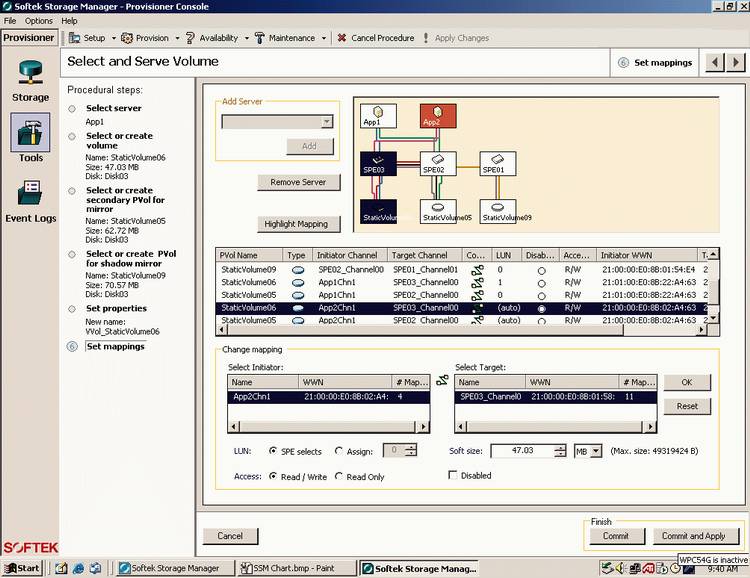750x578 pixels.
Task: Sort by PVol Name column header
Action: click(249, 255)
